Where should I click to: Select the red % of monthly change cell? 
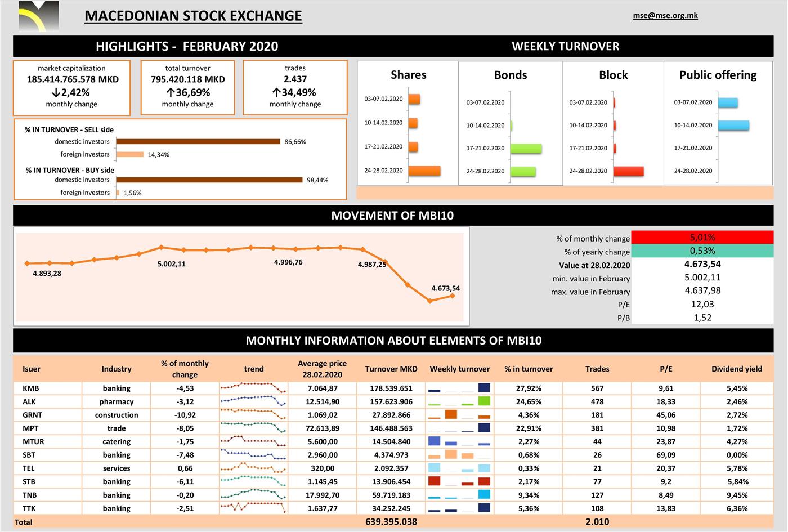click(x=702, y=238)
